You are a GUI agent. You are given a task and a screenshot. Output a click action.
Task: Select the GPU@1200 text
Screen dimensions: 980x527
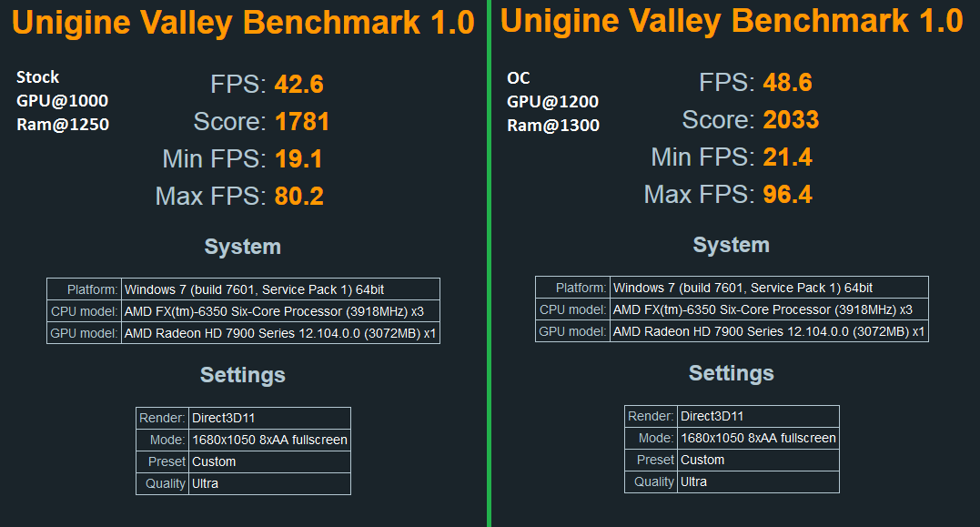pyautogui.click(x=552, y=101)
